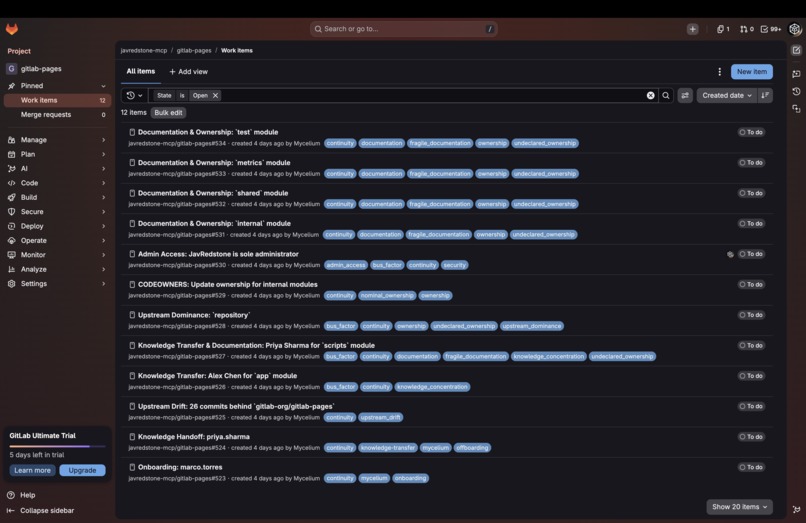Open the Analyze sidebar section
This screenshot has width=806, height=523.
(57, 269)
